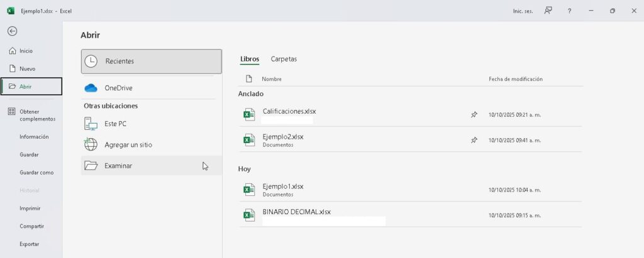Click the Inicio home icon
Screen dimensions: 644x258
pyautogui.click(x=13, y=51)
